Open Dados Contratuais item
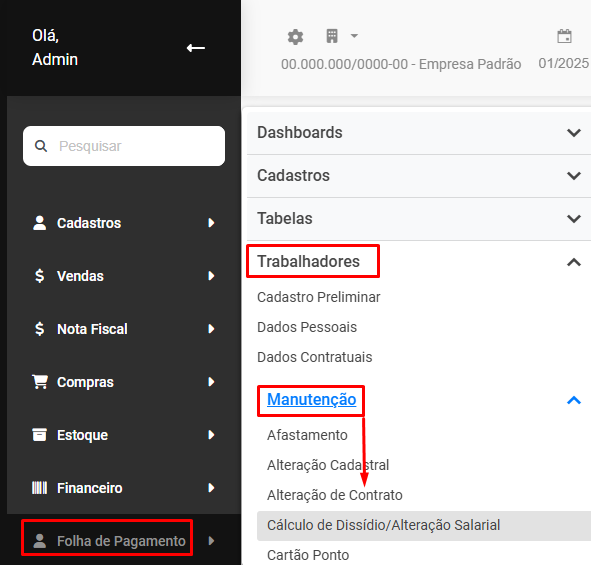Screen dimensions: 591x565 pos(314,357)
